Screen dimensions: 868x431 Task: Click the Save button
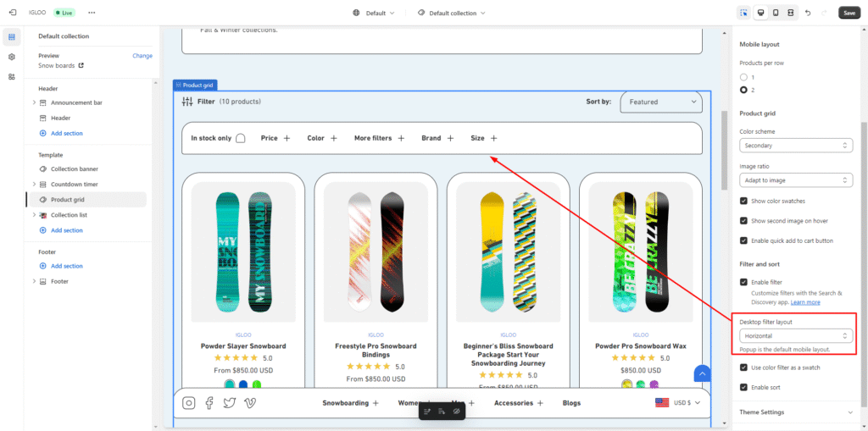point(849,13)
